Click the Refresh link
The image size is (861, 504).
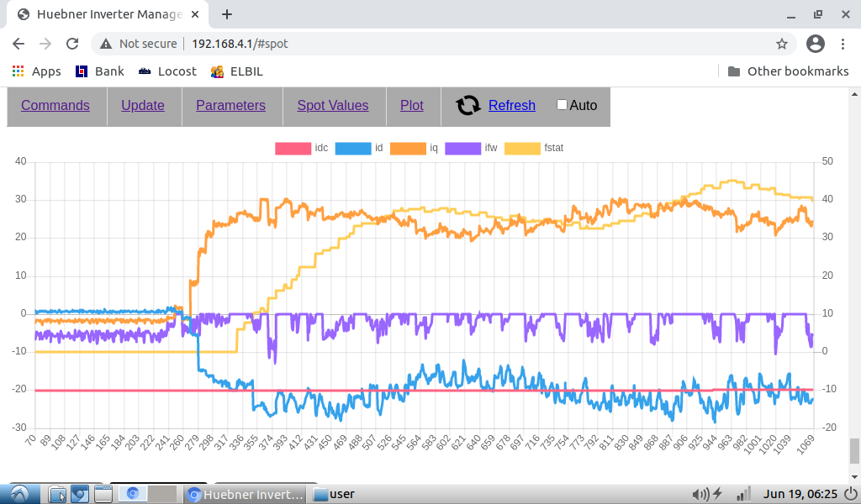click(x=511, y=105)
